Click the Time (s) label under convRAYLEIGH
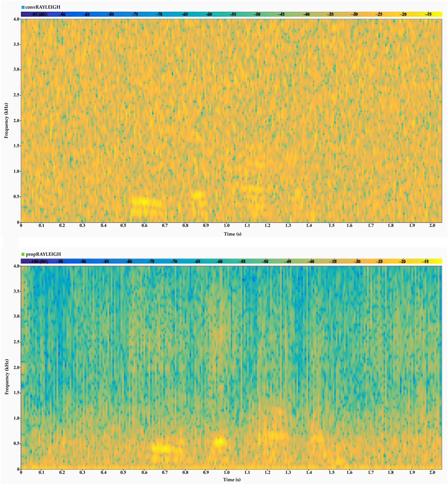448x485 pixels. point(233,234)
